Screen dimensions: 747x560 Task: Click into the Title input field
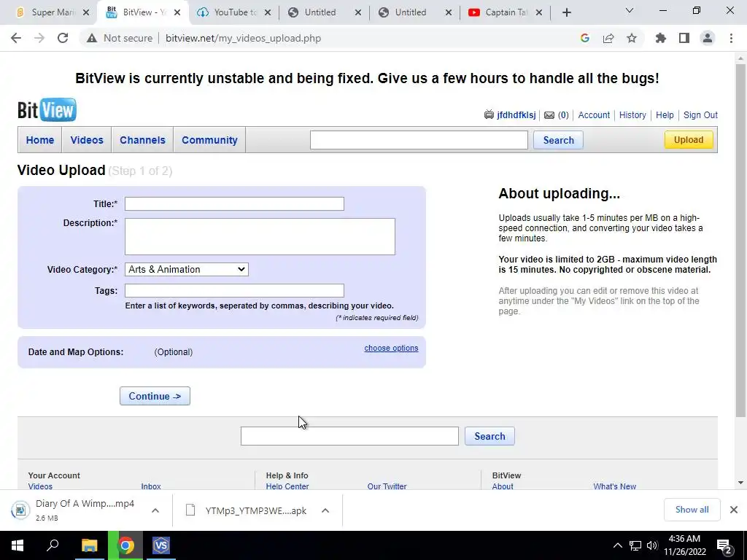[234, 204]
